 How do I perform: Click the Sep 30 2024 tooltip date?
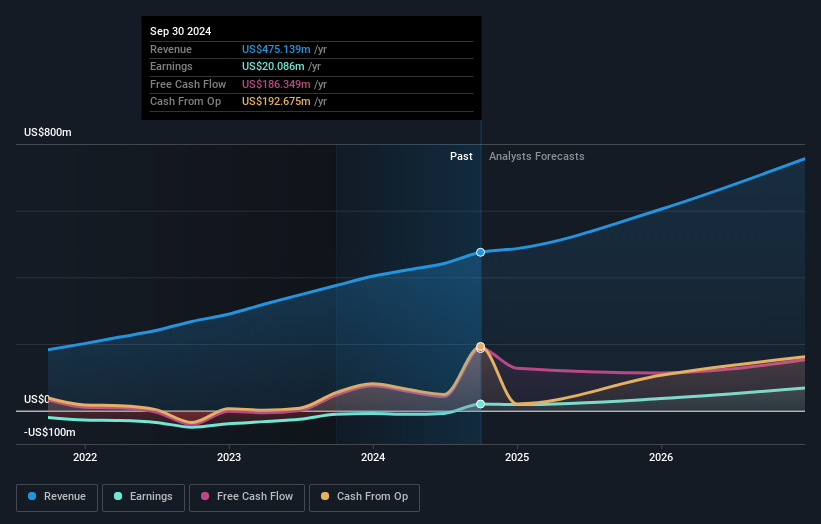(181, 31)
